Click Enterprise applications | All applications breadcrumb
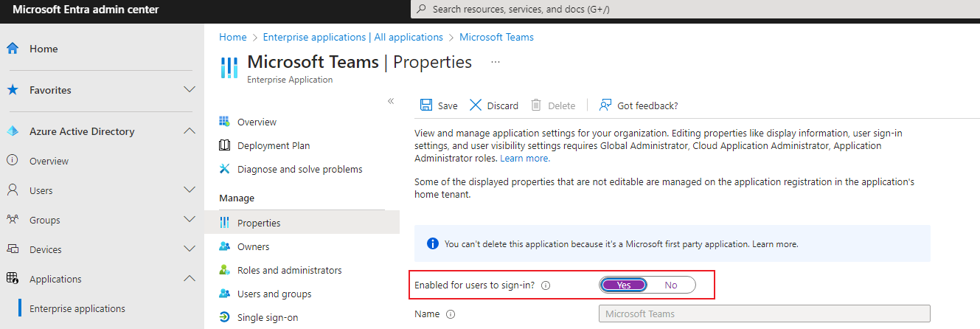Image resolution: width=980 pixels, height=329 pixels. 353,37
